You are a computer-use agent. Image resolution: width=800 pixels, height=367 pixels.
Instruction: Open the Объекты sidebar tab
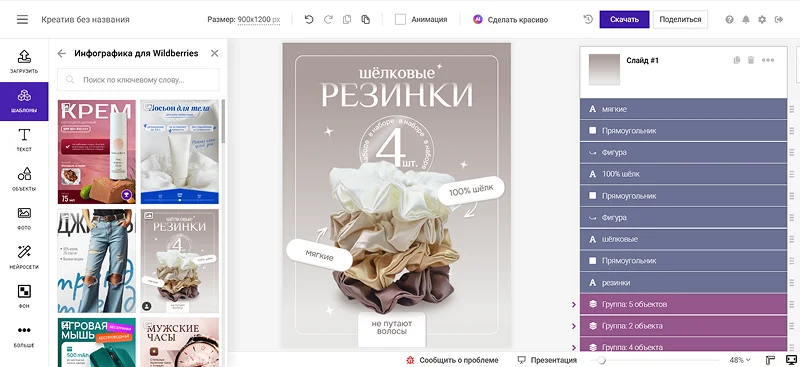click(24, 179)
